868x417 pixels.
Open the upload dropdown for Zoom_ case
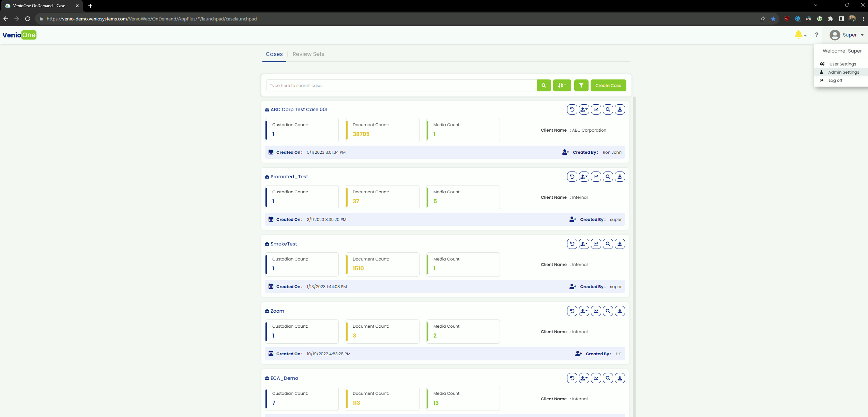pos(584,311)
